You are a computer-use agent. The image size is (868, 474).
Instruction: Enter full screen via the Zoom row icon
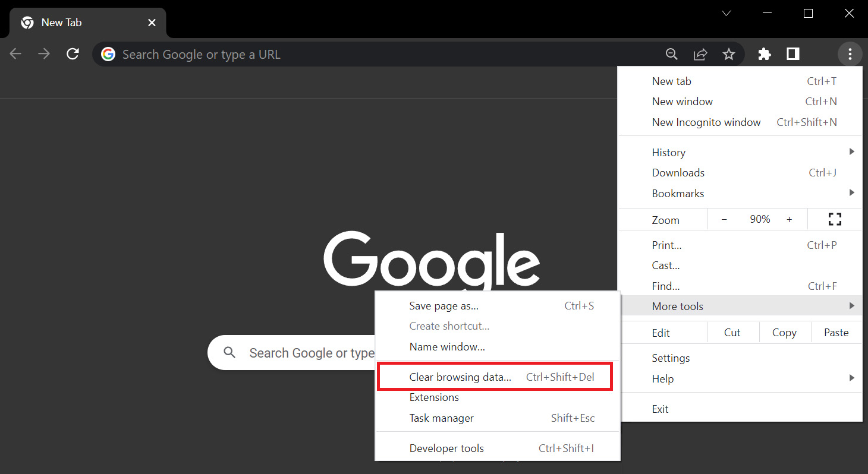point(835,219)
